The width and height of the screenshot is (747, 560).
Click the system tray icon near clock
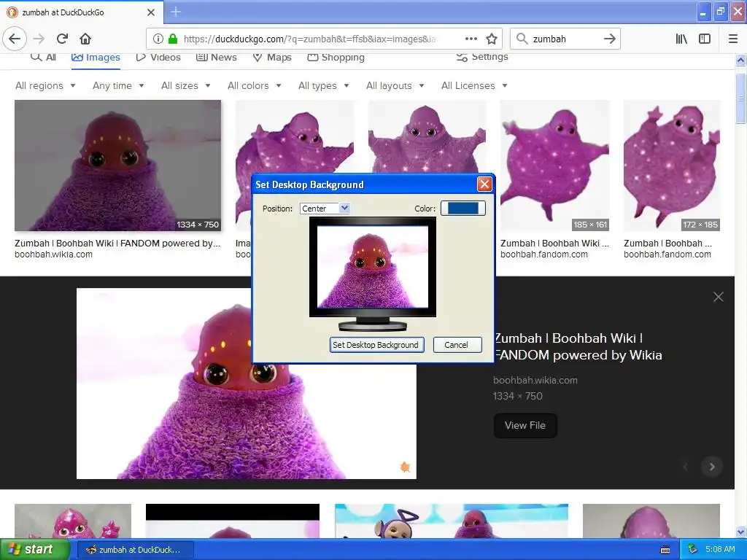692,549
